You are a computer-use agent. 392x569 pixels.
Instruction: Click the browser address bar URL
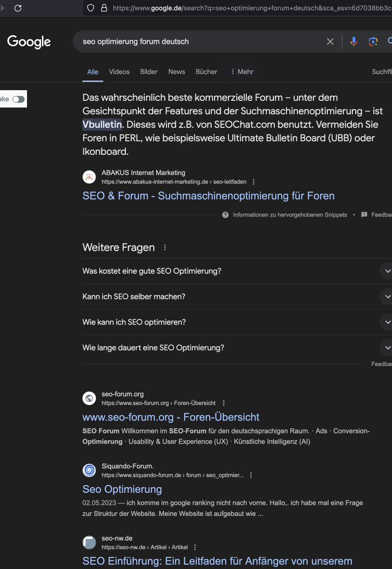click(252, 8)
